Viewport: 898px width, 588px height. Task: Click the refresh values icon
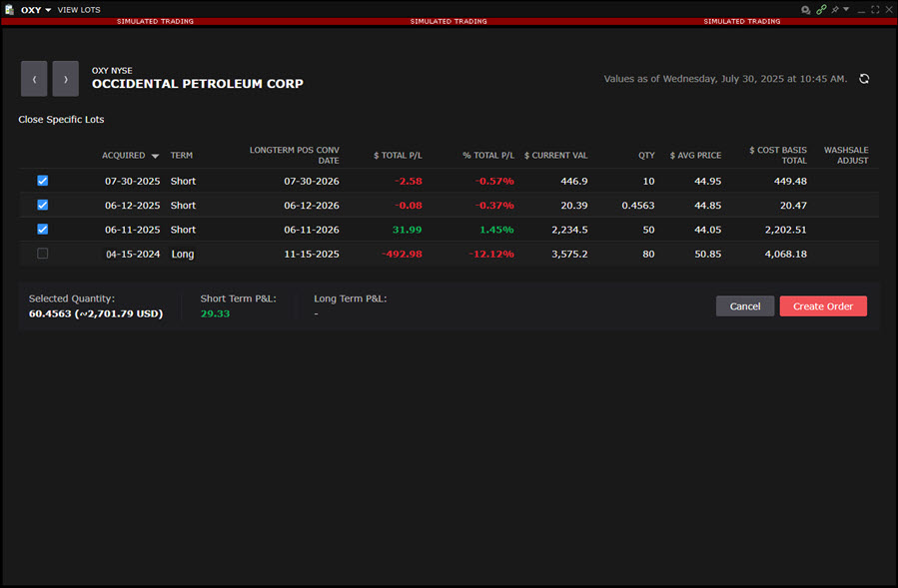point(864,79)
